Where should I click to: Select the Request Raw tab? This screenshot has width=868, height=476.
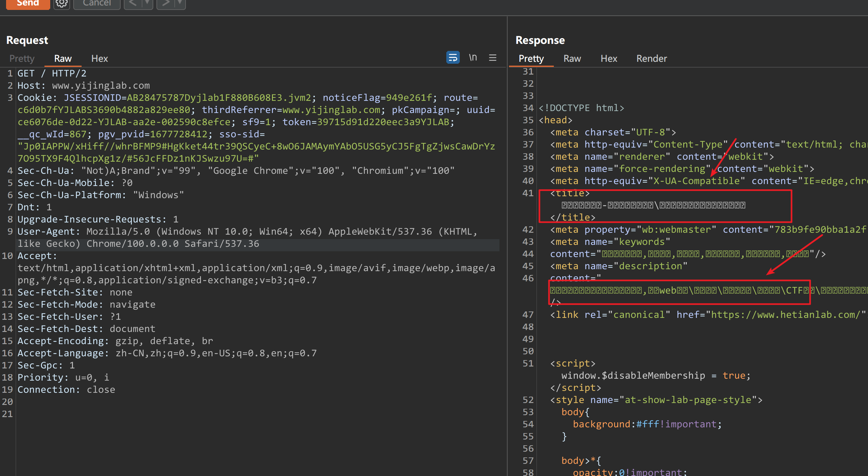[x=63, y=58]
